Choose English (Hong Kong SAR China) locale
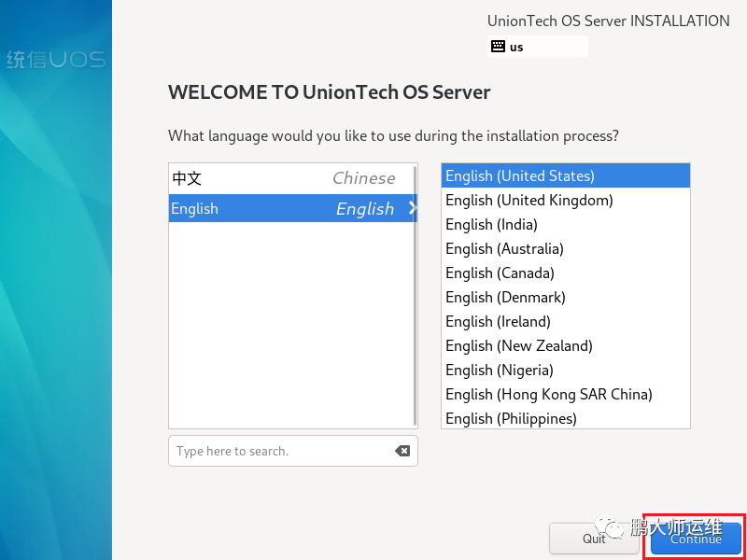 click(566, 394)
